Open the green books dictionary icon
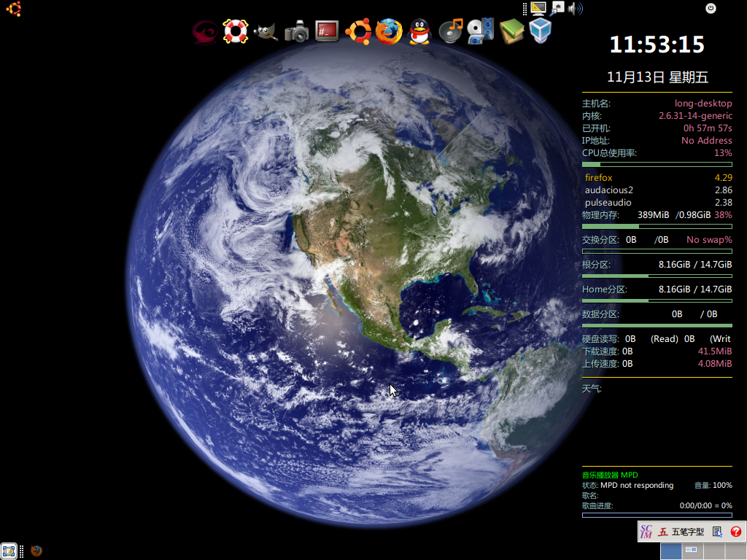 (511, 31)
